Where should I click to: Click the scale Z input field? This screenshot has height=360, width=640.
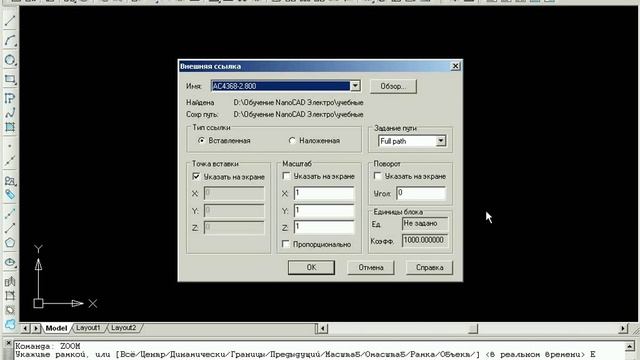point(324,228)
